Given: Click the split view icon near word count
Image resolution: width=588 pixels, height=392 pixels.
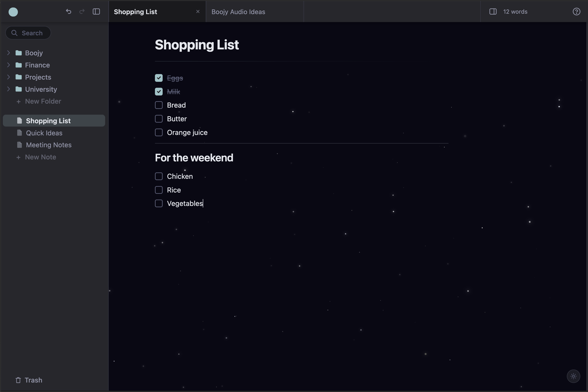Looking at the screenshot, I should pyautogui.click(x=493, y=11).
